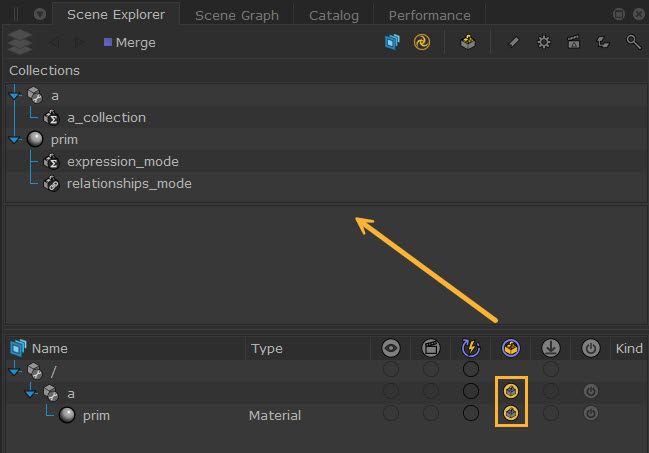Toggle activation power button for prim row
This screenshot has height=453, width=649.
[x=591, y=413]
